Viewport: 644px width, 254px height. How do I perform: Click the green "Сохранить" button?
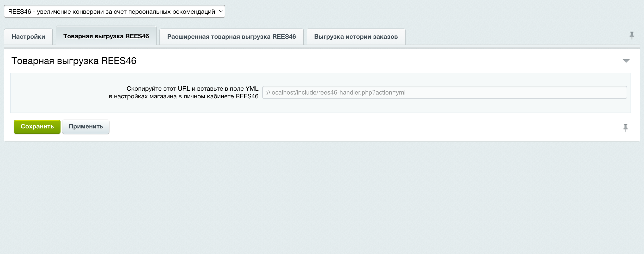[x=37, y=127]
